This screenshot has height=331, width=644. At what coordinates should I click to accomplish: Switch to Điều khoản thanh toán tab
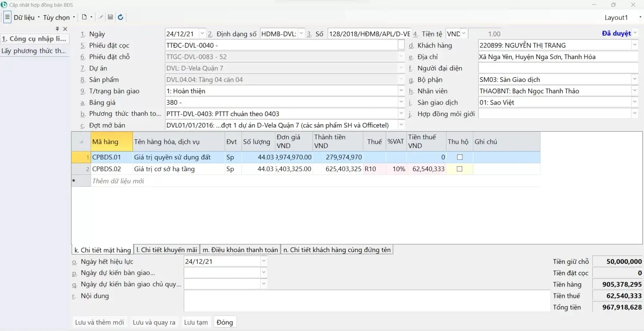[x=240, y=250]
